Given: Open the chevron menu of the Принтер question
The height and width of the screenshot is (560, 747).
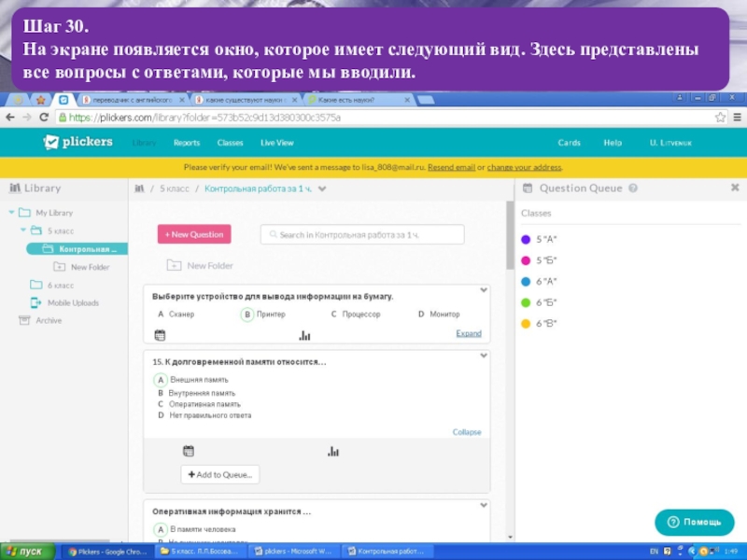Looking at the screenshot, I should 484,290.
